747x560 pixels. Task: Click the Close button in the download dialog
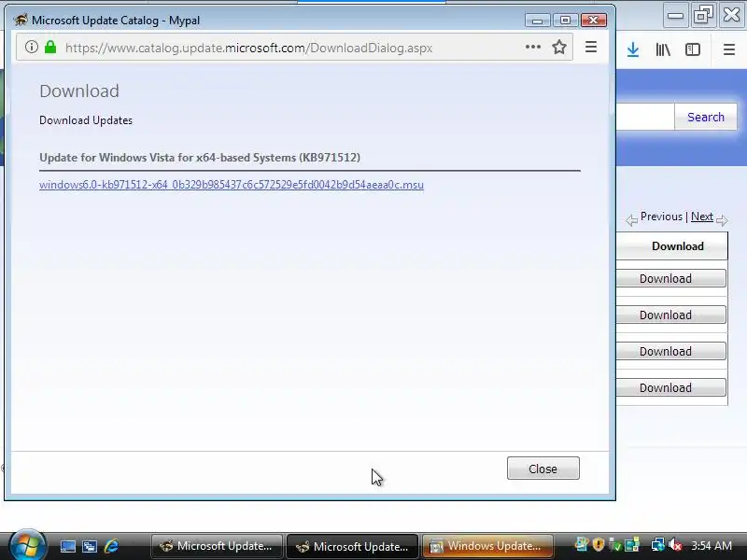(543, 469)
